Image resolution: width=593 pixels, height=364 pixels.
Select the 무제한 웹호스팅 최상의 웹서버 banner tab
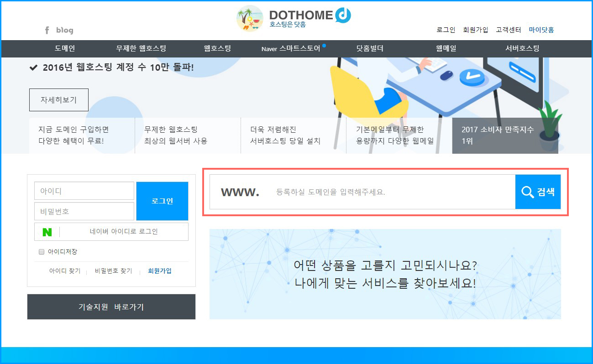pos(188,135)
